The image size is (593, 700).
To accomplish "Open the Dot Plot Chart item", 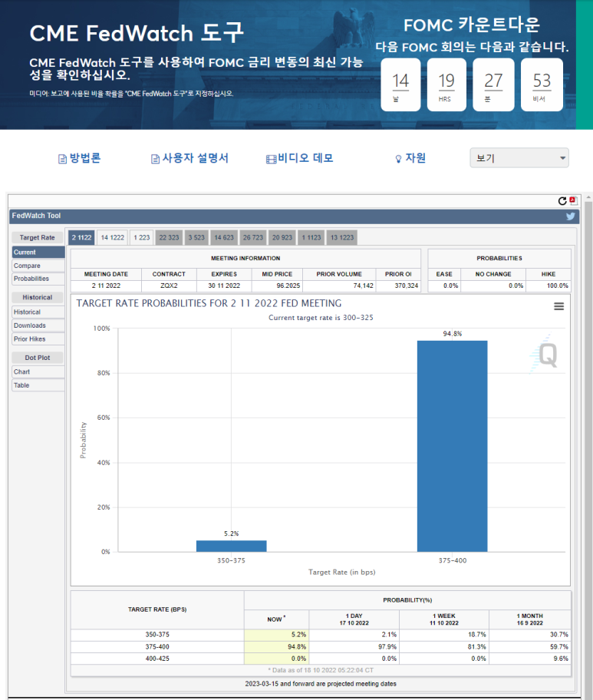I will coord(38,371).
